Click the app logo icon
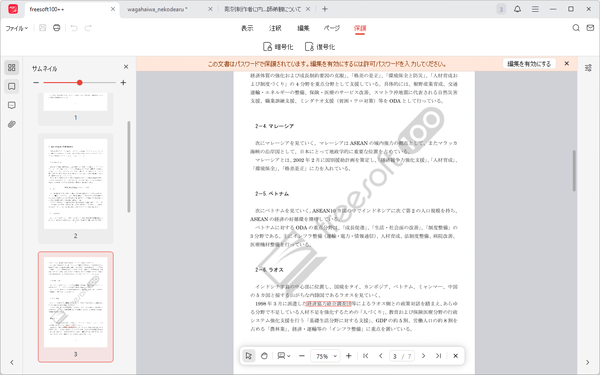The height and width of the screenshot is (375, 600). (13, 9)
